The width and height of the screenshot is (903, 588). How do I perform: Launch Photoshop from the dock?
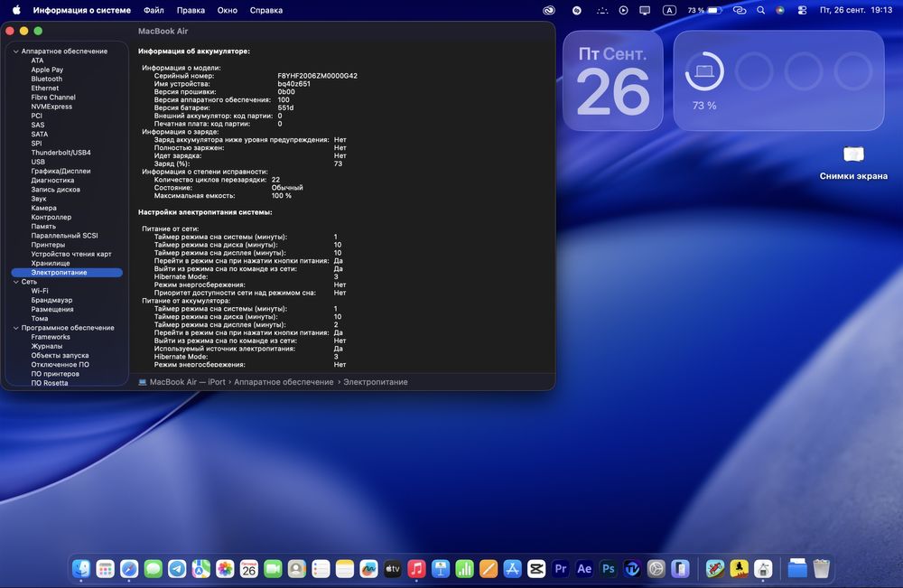point(609,568)
